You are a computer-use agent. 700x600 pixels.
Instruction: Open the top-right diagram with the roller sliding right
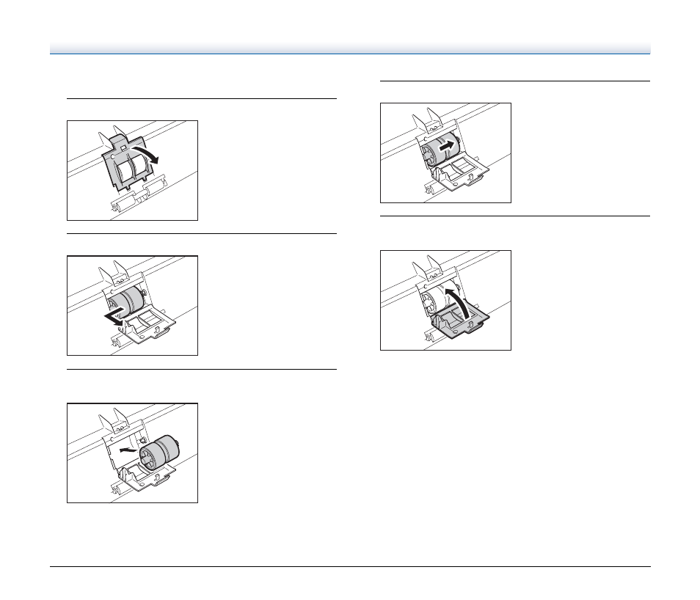click(445, 153)
